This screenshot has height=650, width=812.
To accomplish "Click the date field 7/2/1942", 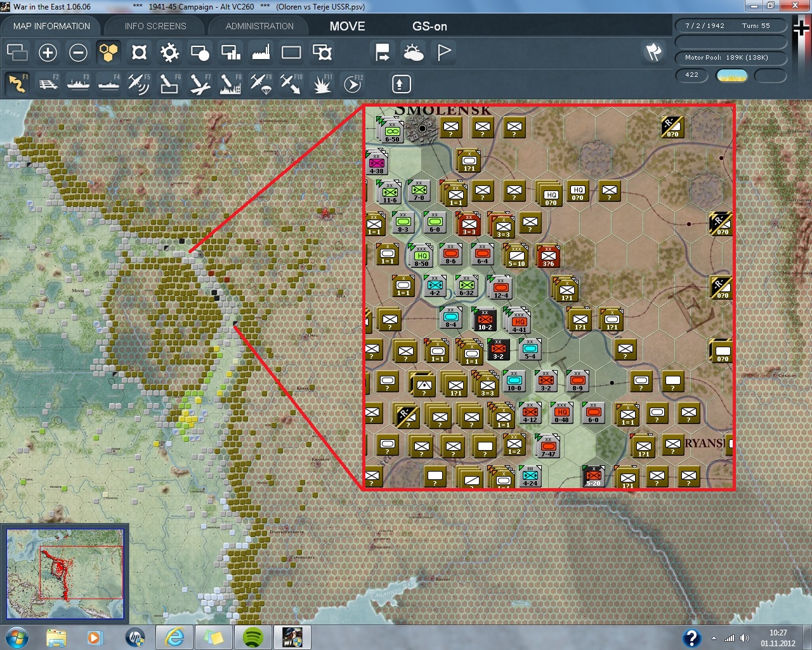I will [705, 26].
